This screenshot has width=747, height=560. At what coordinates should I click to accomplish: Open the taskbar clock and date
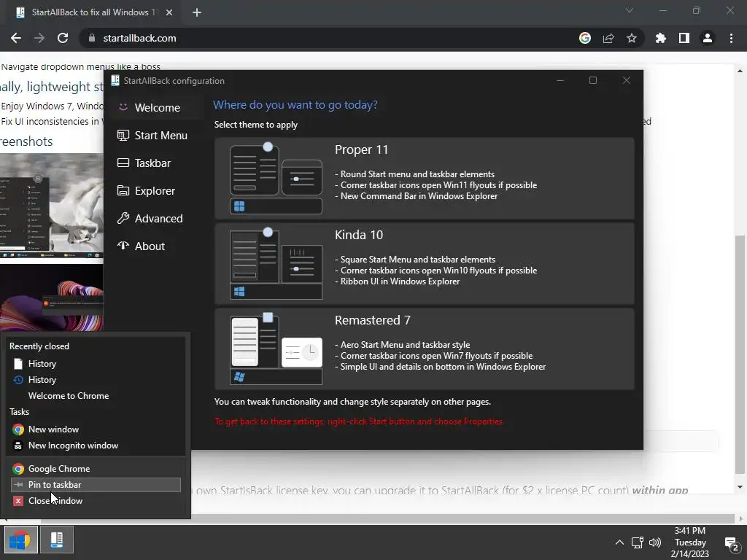pos(690,542)
